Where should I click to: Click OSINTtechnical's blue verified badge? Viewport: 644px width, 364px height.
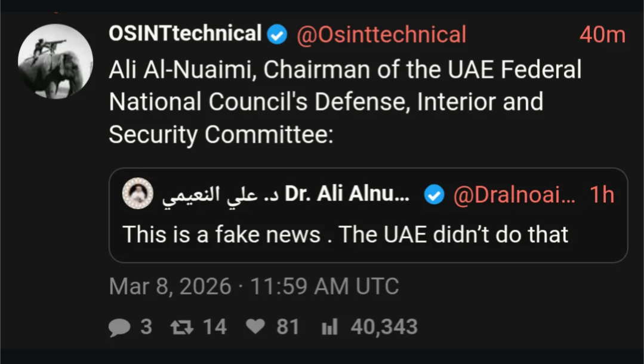click(277, 35)
